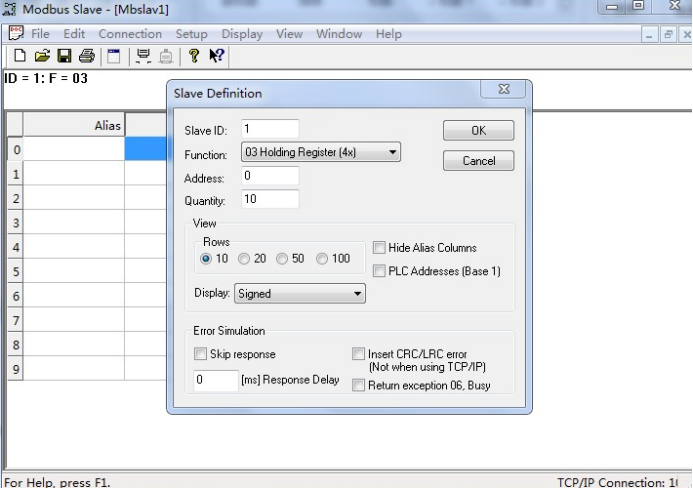
Task: Click the Print toolbar icon
Action: pos(87,56)
